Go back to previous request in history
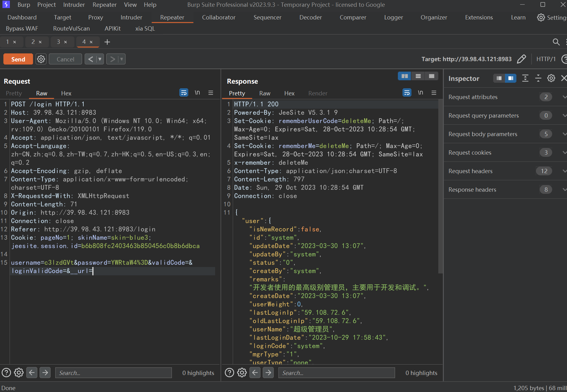This screenshot has width=567, height=392. (x=90, y=59)
